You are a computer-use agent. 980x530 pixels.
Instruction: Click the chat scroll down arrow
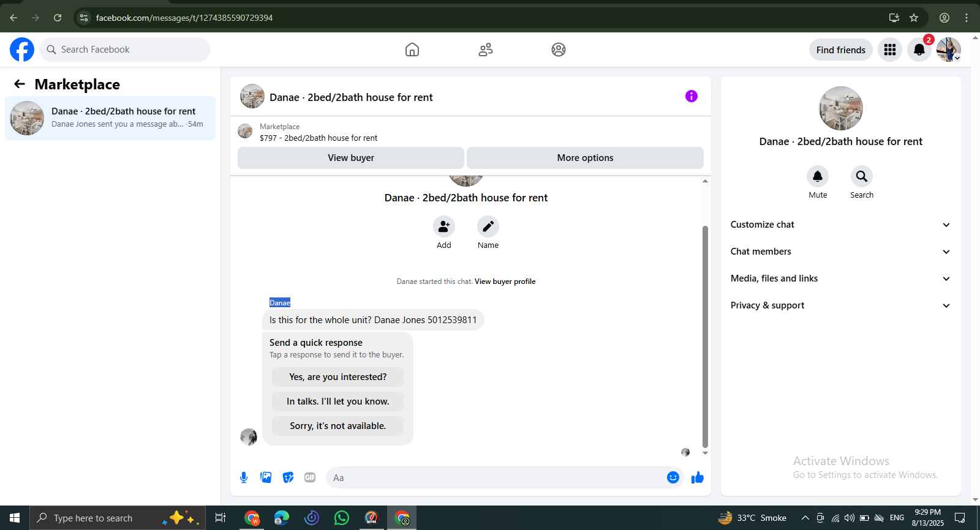click(705, 453)
